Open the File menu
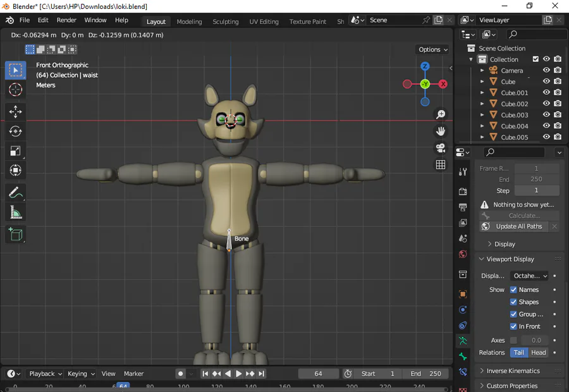 [x=24, y=20]
